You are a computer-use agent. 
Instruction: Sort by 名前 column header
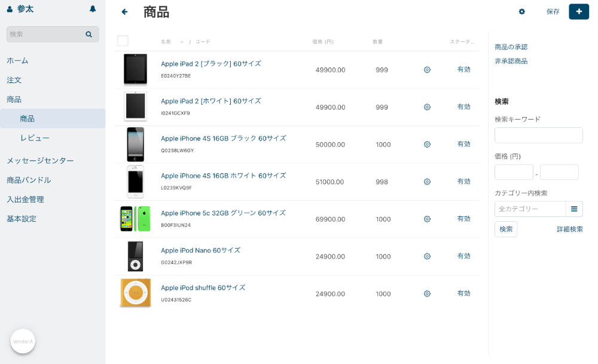click(166, 42)
